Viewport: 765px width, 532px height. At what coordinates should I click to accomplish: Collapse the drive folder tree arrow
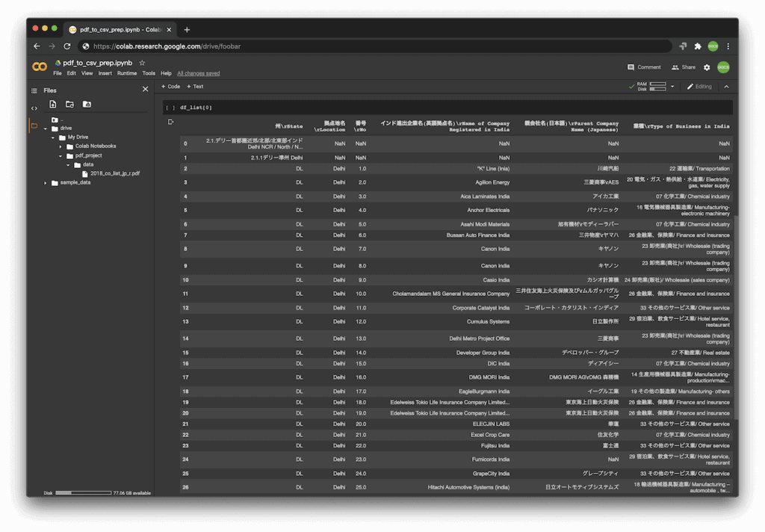coord(46,129)
